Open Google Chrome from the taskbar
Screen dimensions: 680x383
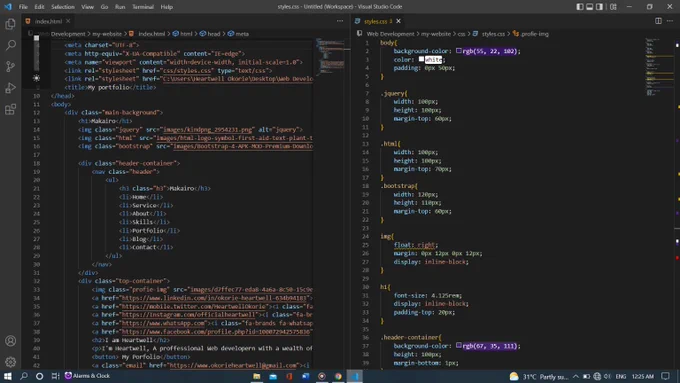(338, 376)
